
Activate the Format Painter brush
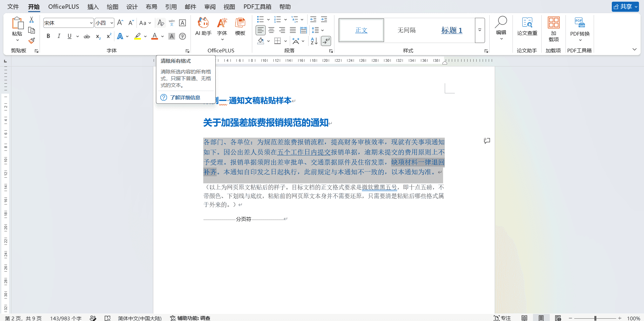coord(32,41)
